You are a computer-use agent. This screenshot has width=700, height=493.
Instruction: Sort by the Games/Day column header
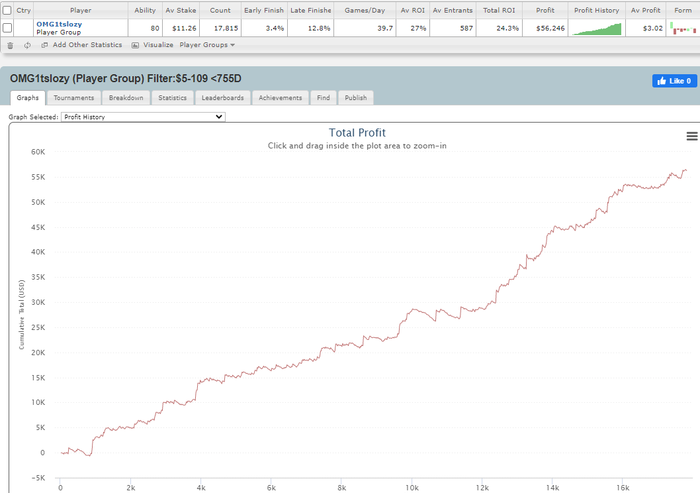pos(365,10)
